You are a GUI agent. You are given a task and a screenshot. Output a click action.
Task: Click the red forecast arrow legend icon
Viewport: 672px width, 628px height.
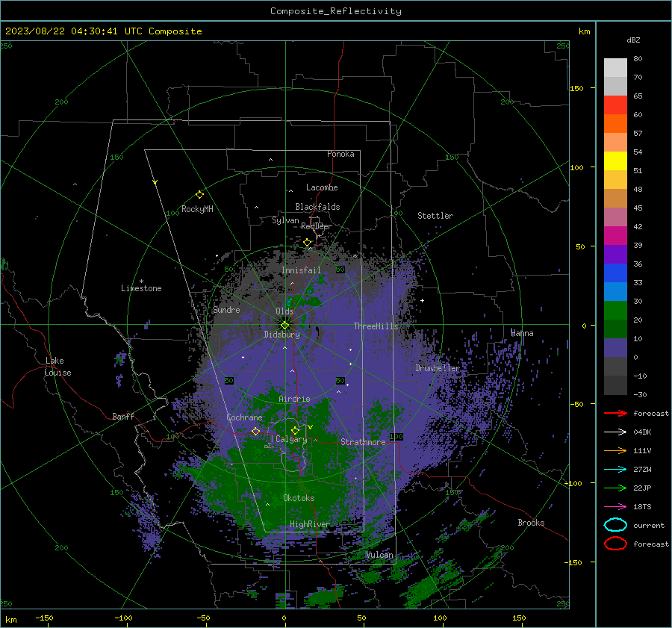615,413
